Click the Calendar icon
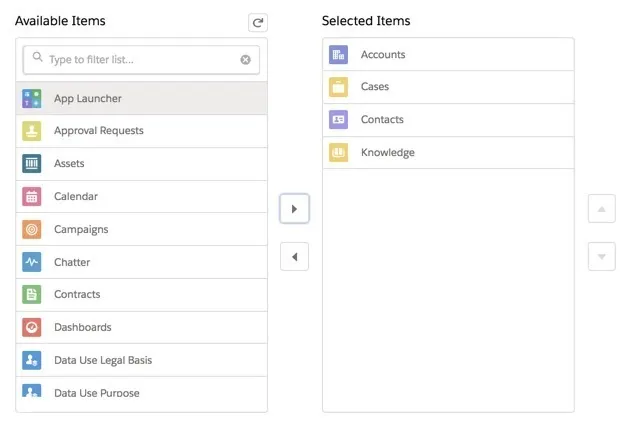Screen dimensions: 623x438 click(x=32, y=197)
